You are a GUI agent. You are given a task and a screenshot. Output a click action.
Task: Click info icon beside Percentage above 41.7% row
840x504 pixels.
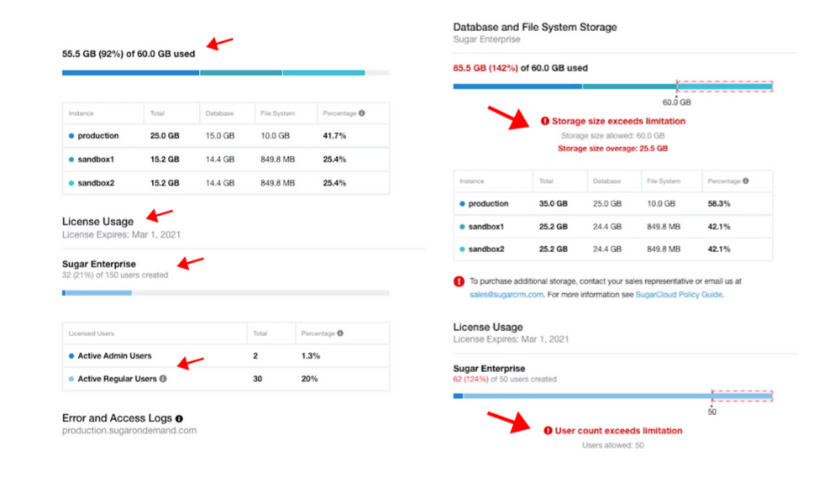tap(362, 113)
